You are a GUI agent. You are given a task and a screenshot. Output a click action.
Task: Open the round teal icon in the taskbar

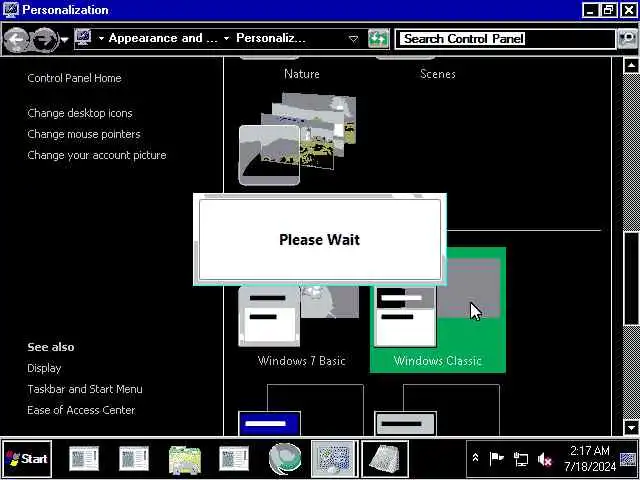(285, 459)
